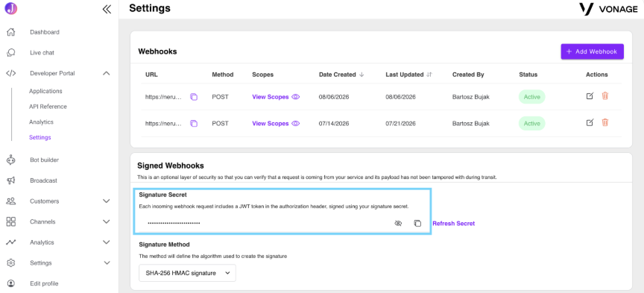This screenshot has height=293, width=644.
Task: View scopes eye icon for 07/14/2026 webhook
Action: click(x=296, y=123)
